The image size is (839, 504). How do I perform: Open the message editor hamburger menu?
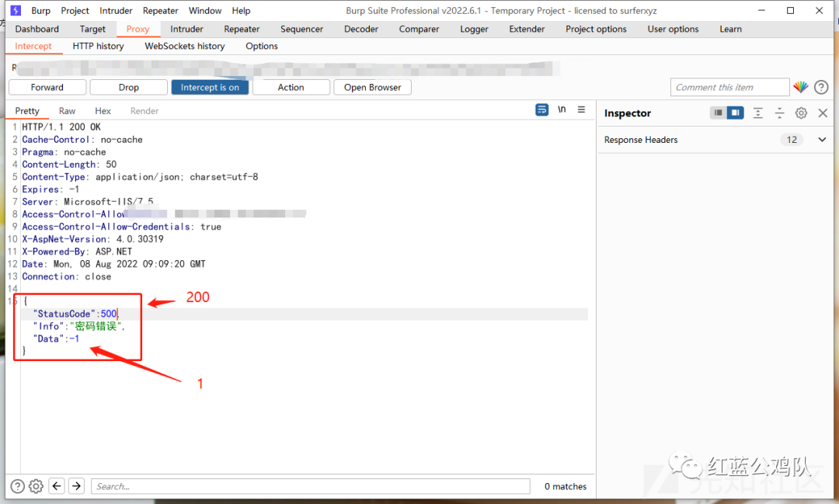[x=581, y=109]
